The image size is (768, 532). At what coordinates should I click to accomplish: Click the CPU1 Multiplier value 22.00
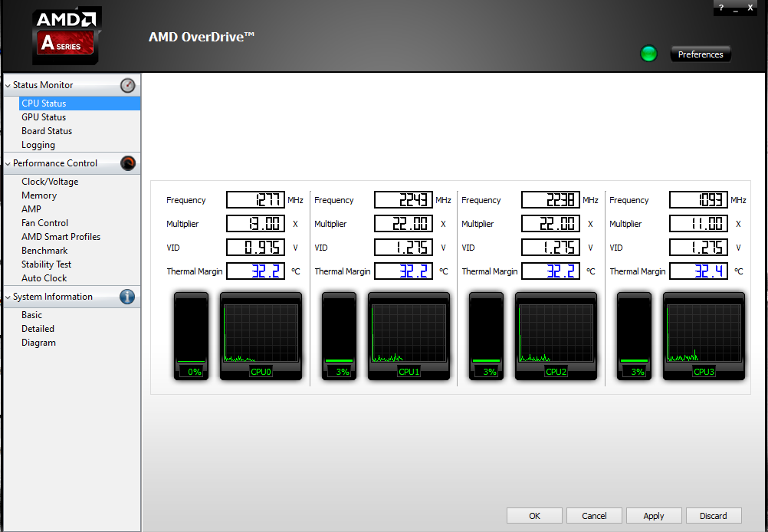[x=404, y=224]
